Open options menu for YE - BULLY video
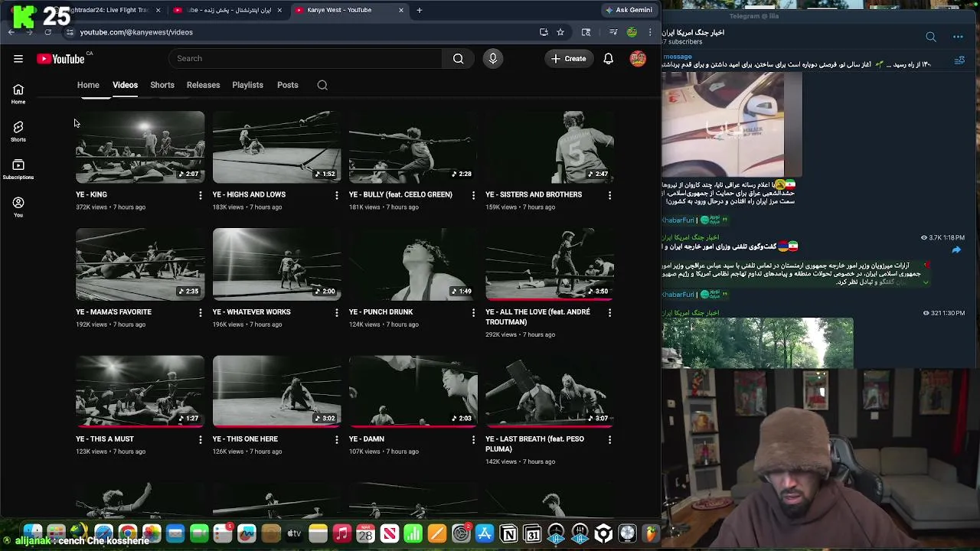Screen dimensions: 980x551 pos(472,195)
